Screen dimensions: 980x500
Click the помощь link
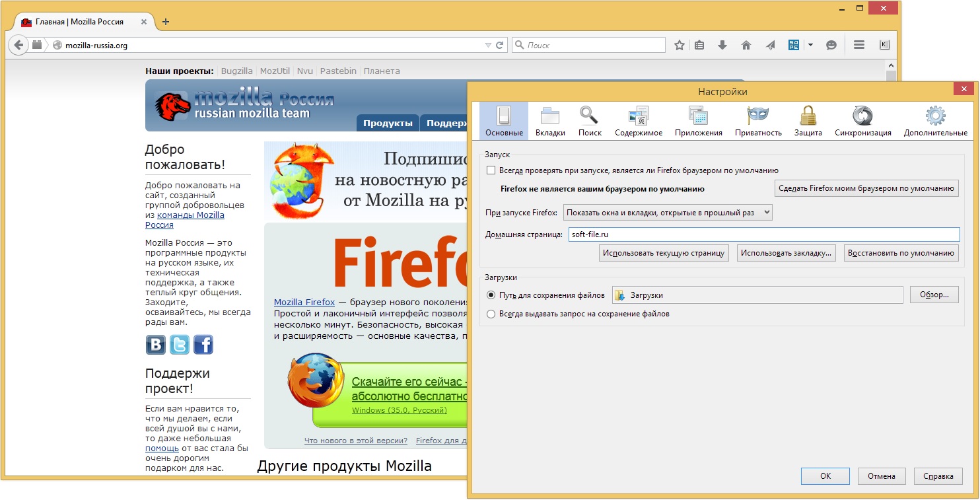click(162, 448)
